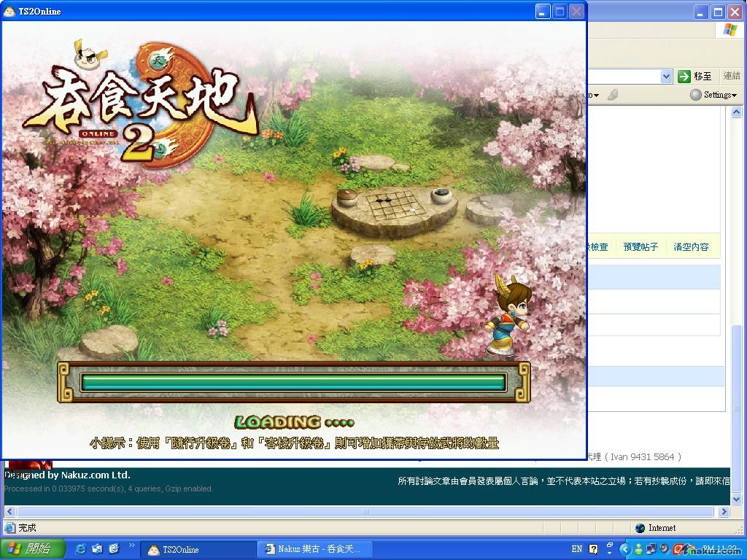Viewport: 747px width, 560px height.
Task: Click the LOADING text below the progress bar
Action: point(295,422)
